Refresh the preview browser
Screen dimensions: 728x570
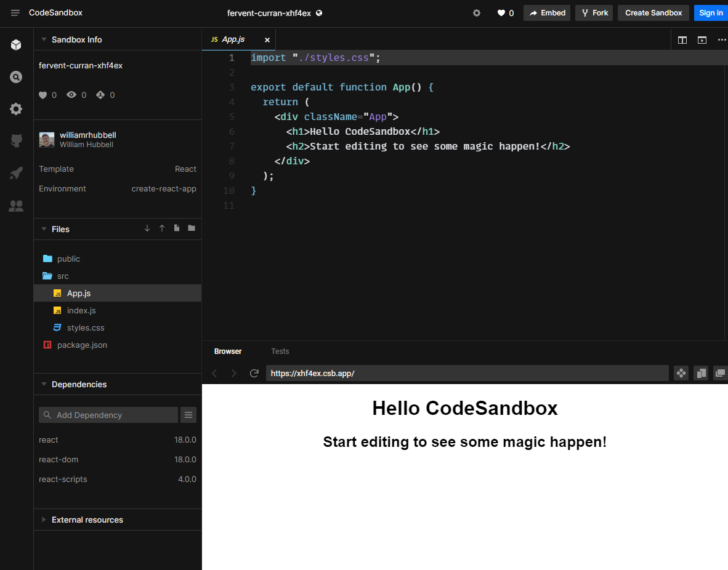point(254,374)
